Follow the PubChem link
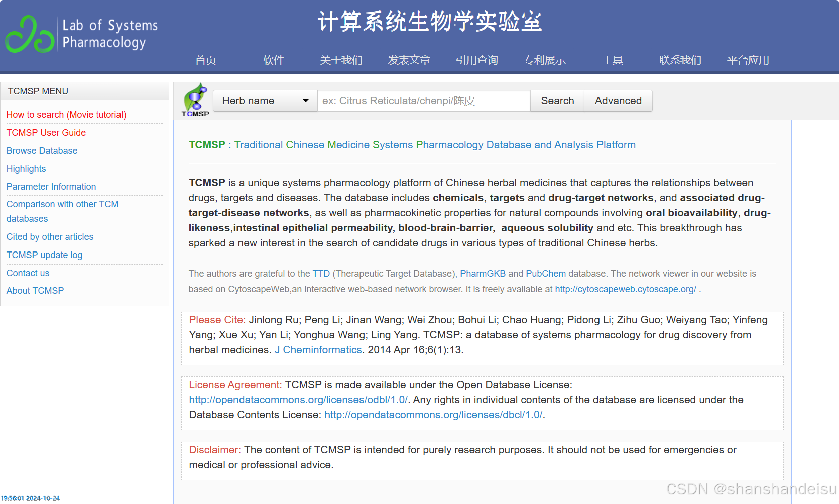 tap(546, 274)
